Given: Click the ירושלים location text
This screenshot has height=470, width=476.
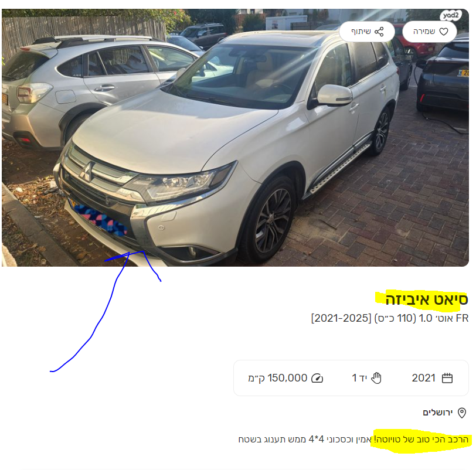Looking at the screenshot, I should click(x=437, y=413).
